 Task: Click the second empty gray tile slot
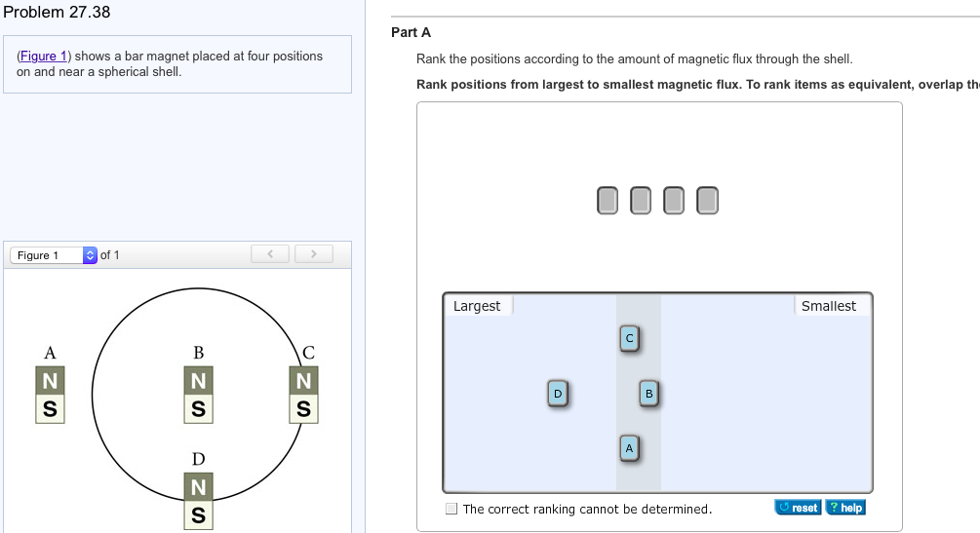tap(641, 200)
